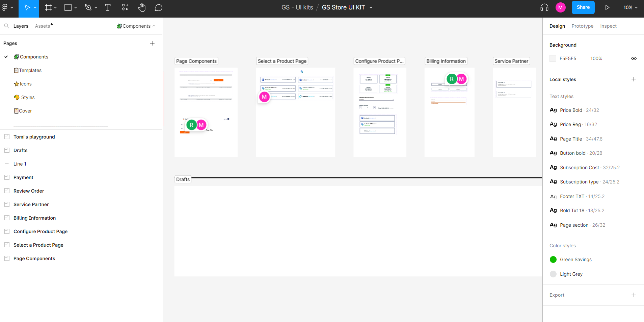Screen dimensions: 644x322
Task: Select the Text tool
Action: [x=108, y=7]
